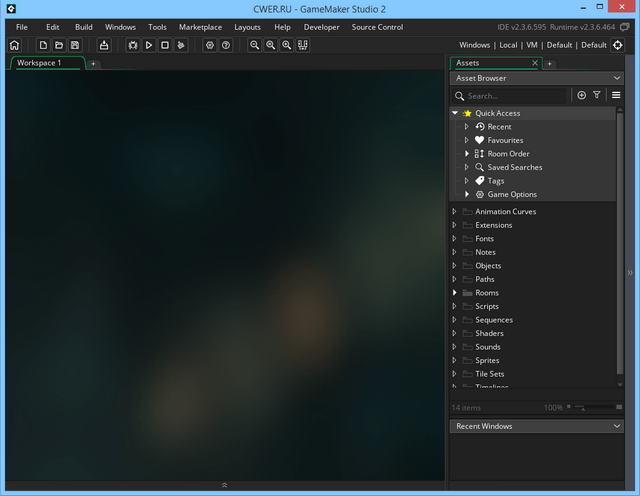The width and height of the screenshot is (640, 496).
Task: Collapse the Quick Access section
Action: click(x=456, y=113)
